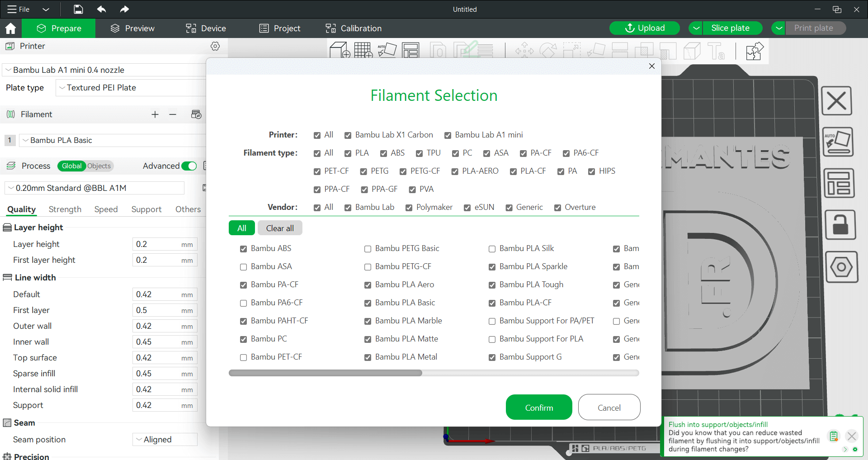Click the Move tool icon
This screenshot has height=460, width=868.
coord(524,50)
